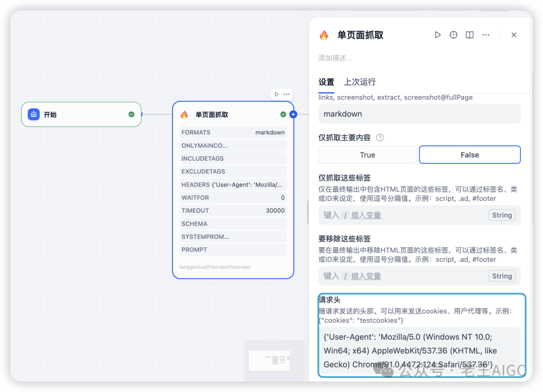
Task: Open the help book icon in panel header
Action: coord(470,35)
